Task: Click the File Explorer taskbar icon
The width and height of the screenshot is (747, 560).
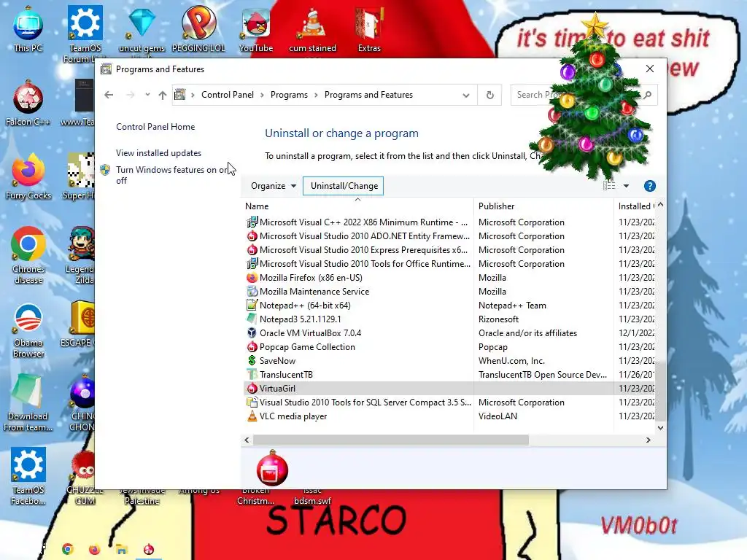Action: (x=122, y=550)
